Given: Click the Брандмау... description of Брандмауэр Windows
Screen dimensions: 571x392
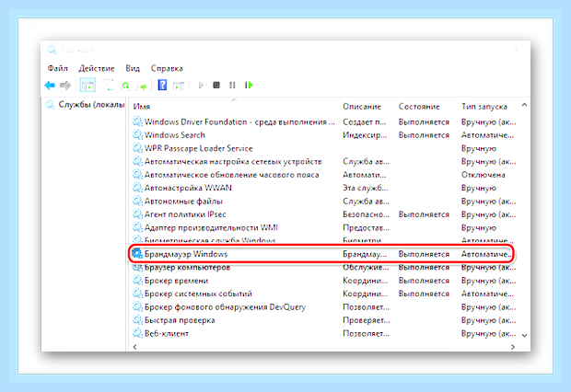Looking at the screenshot, I should pyautogui.click(x=365, y=254).
